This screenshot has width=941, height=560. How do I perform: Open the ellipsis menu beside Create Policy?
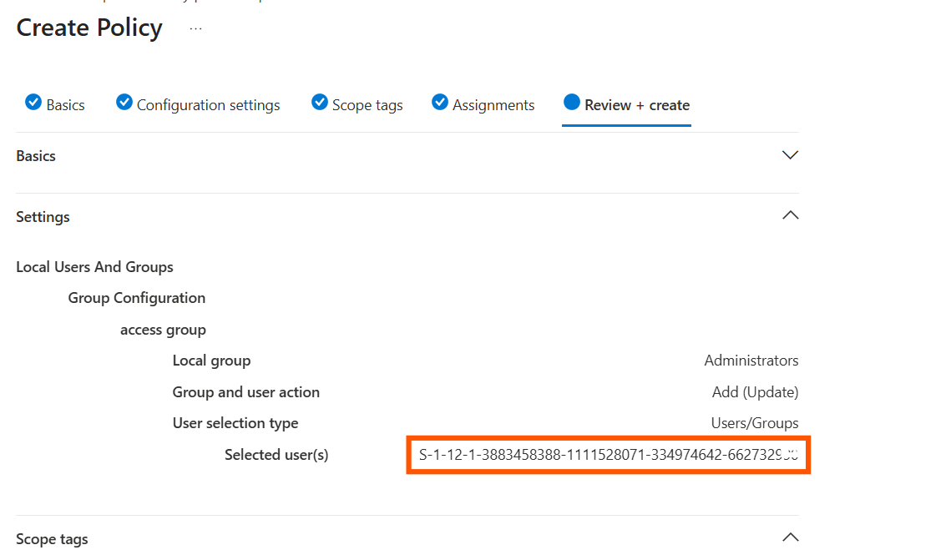195,28
